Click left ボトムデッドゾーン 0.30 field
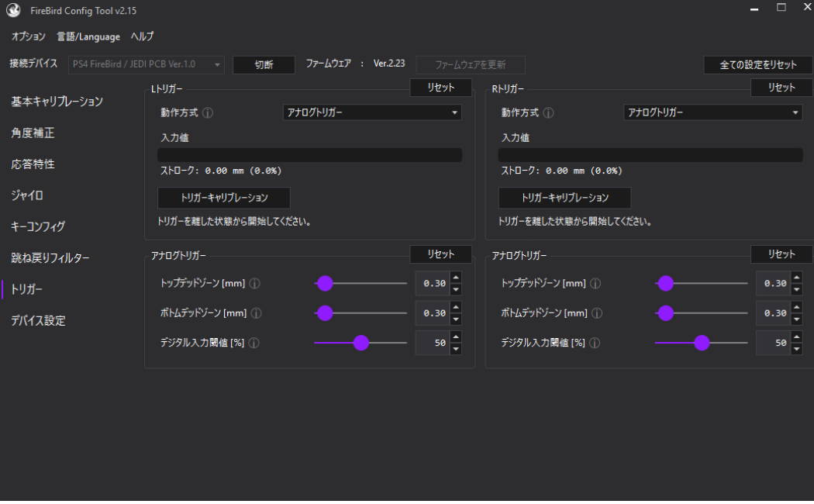The image size is (814, 504). pos(433,313)
